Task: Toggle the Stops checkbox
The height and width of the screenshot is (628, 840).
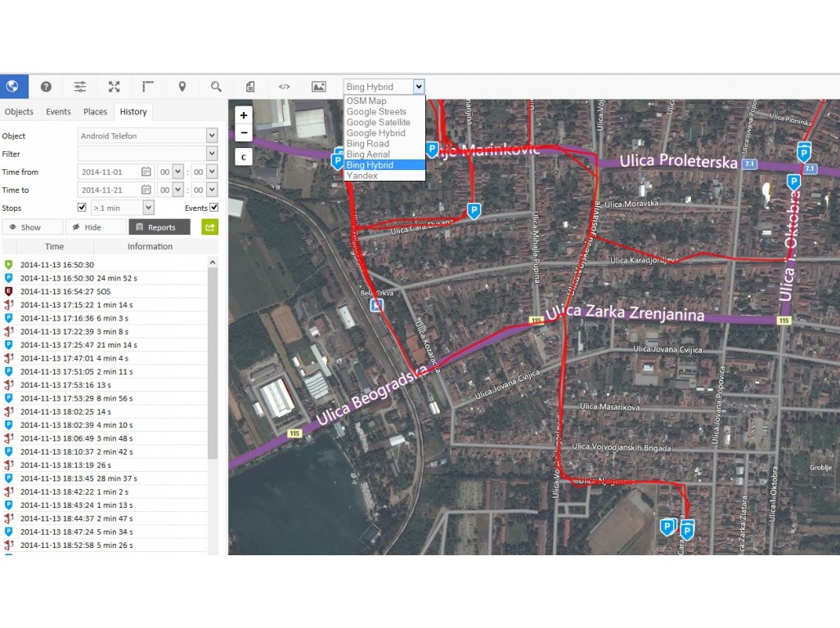Action: click(82, 207)
